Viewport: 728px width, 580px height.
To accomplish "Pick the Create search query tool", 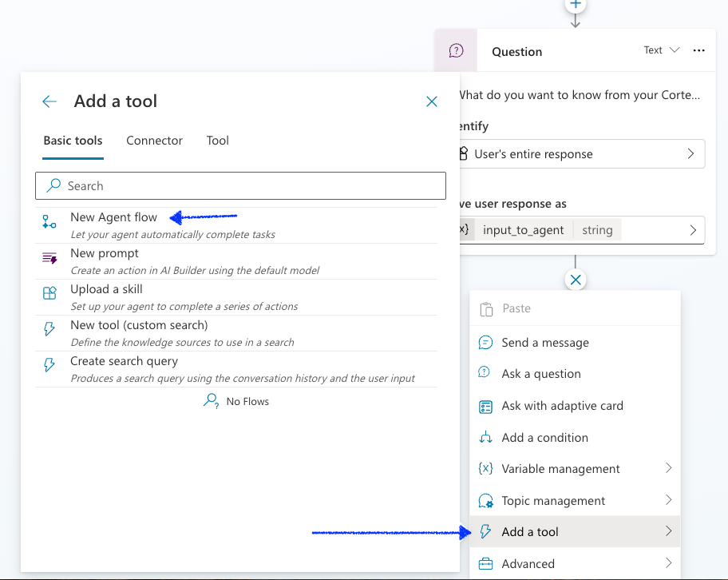I will click(124, 361).
